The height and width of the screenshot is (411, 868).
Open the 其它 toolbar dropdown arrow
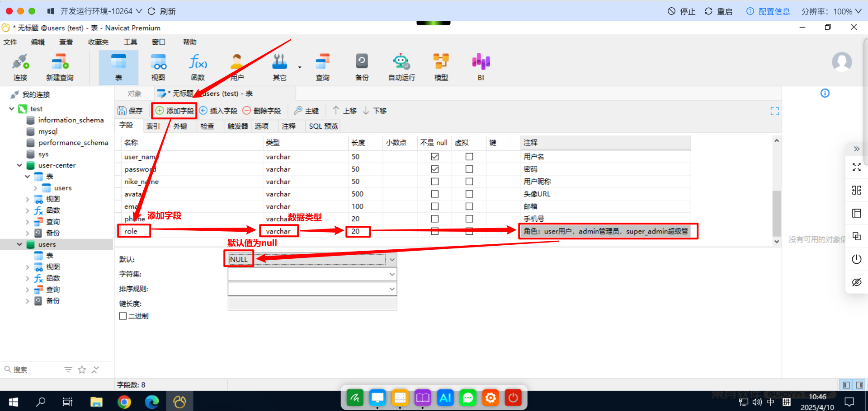[x=300, y=67]
